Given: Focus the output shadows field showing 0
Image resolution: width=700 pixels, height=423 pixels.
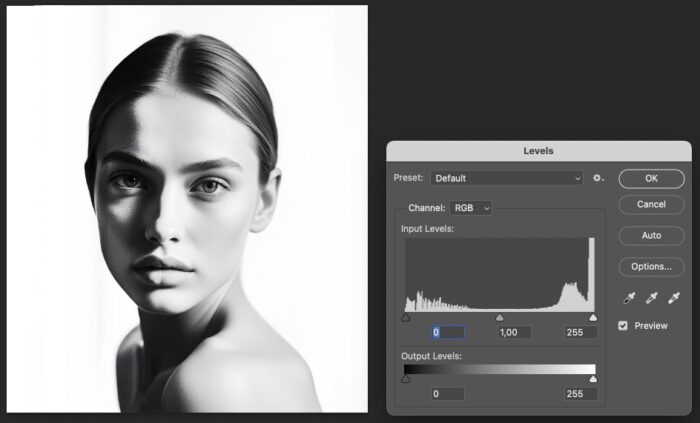Looking at the screenshot, I should 448,394.
